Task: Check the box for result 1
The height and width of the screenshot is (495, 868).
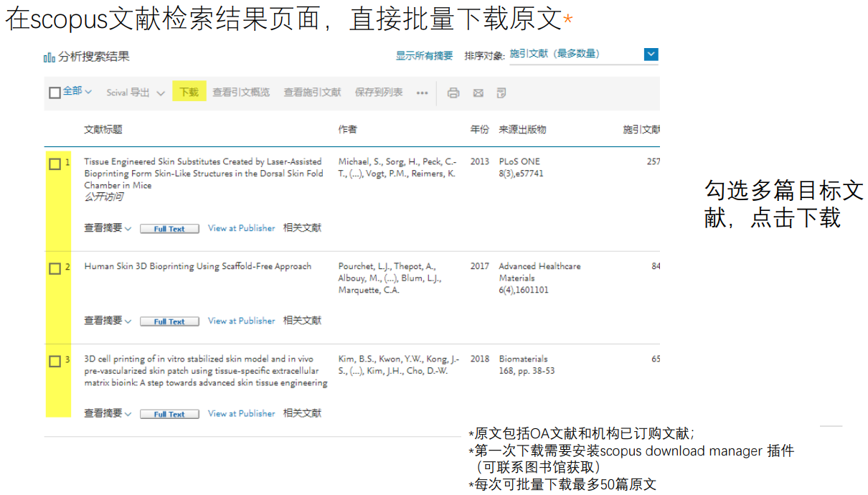Action: tap(55, 164)
